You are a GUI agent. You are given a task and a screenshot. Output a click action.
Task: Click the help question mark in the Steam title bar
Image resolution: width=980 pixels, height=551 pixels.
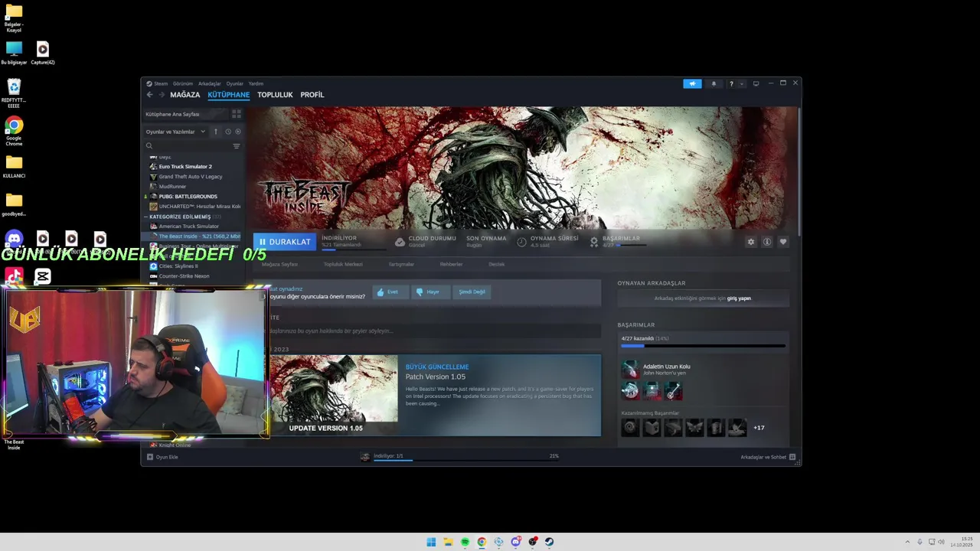point(731,83)
